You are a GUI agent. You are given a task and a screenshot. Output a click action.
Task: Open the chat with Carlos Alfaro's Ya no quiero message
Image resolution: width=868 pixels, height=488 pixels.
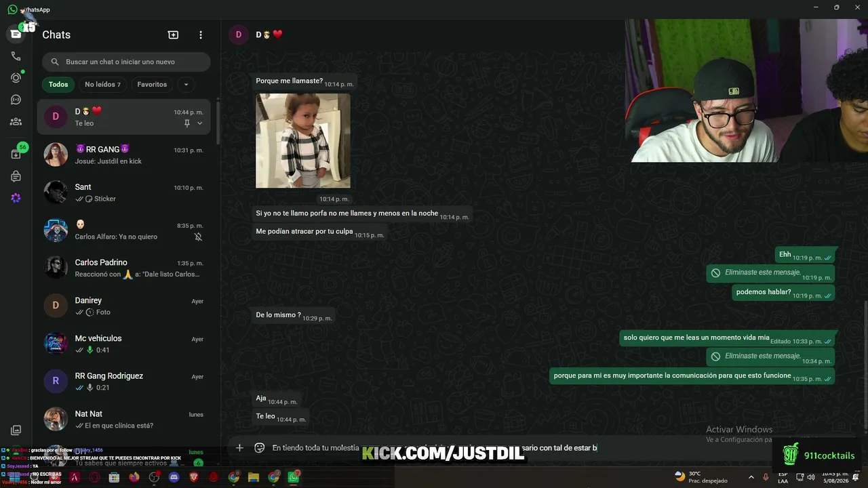(123, 230)
